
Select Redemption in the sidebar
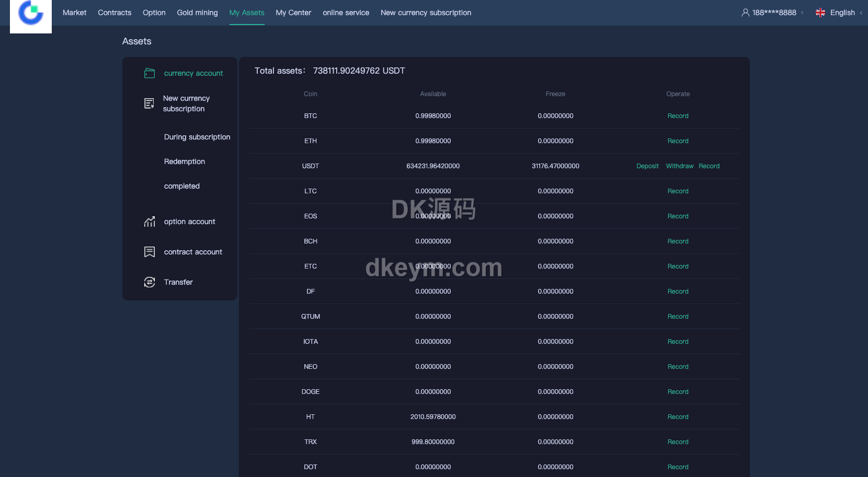(184, 161)
